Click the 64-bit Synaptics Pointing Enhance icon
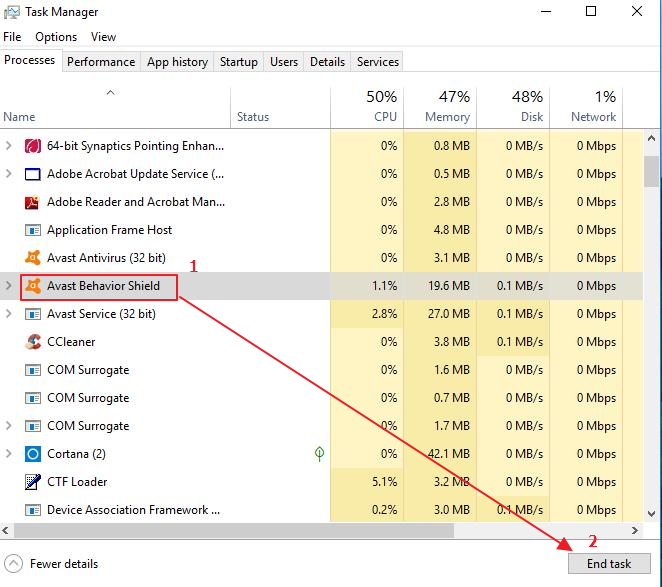 [32, 146]
